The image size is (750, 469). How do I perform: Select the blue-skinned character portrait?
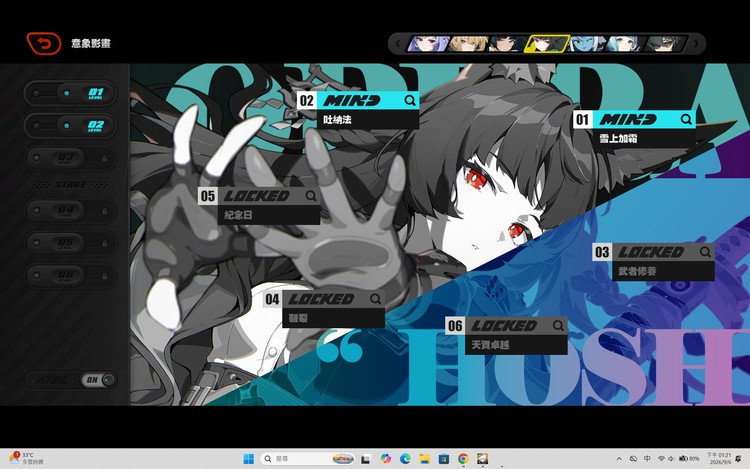(x=586, y=44)
